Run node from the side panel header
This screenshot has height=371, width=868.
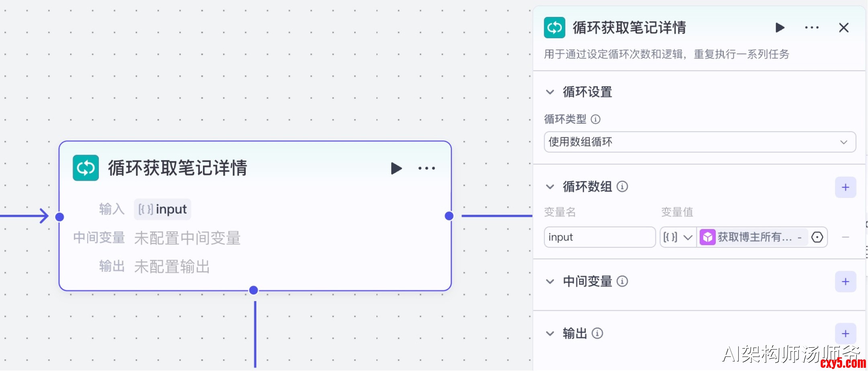pyautogui.click(x=780, y=28)
